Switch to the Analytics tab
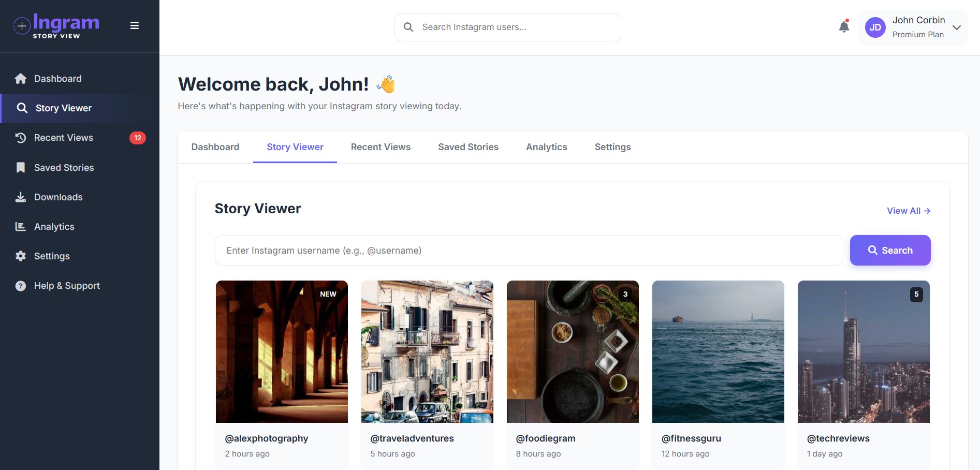Image resolution: width=980 pixels, height=470 pixels. (546, 147)
